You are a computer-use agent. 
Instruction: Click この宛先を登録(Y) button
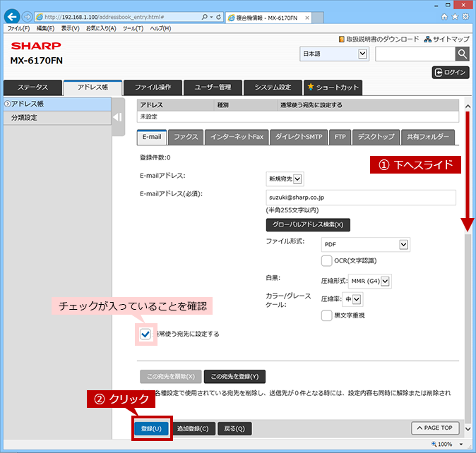coord(234,377)
